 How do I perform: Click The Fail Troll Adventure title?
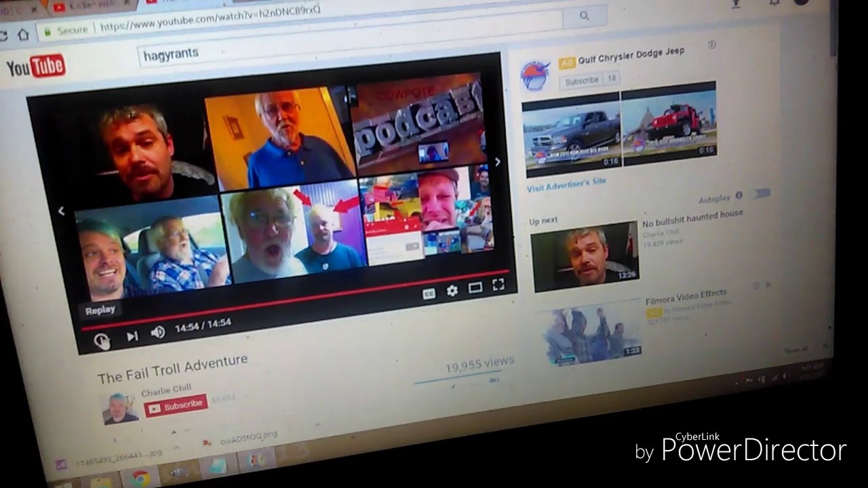pyautogui.click(x=172, y=368)
